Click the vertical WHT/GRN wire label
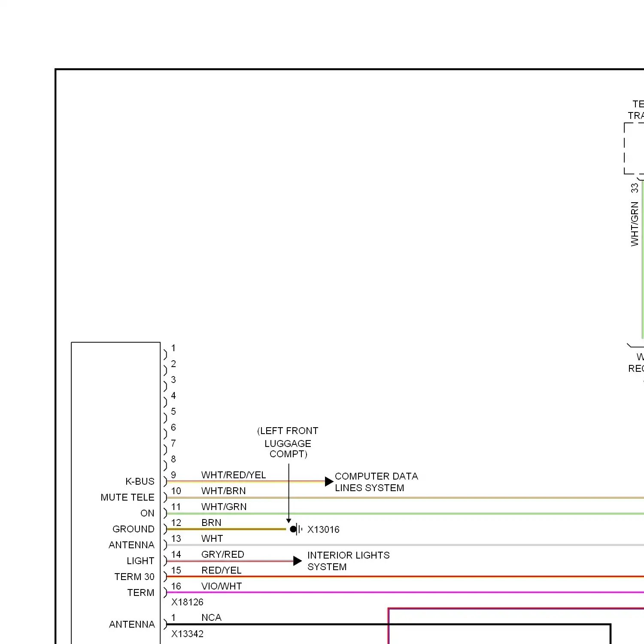 coord(635,224)
